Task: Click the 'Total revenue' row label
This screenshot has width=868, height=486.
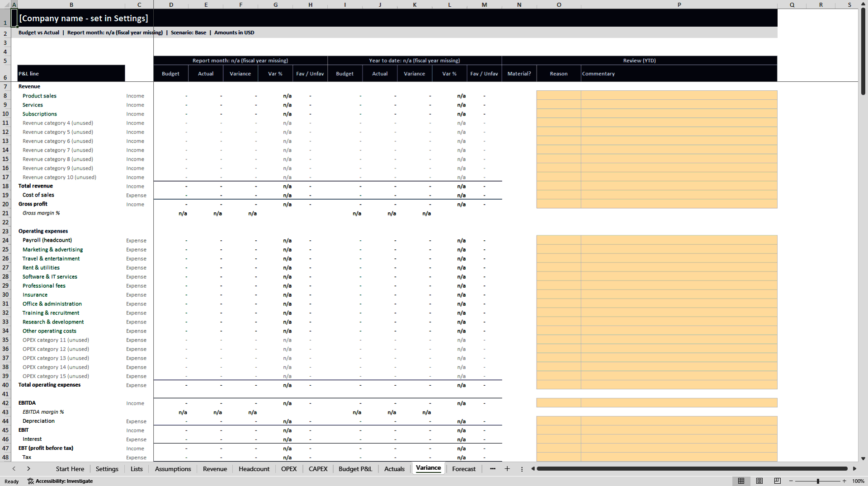Action: pyautogui.click(x=36, y=186)
